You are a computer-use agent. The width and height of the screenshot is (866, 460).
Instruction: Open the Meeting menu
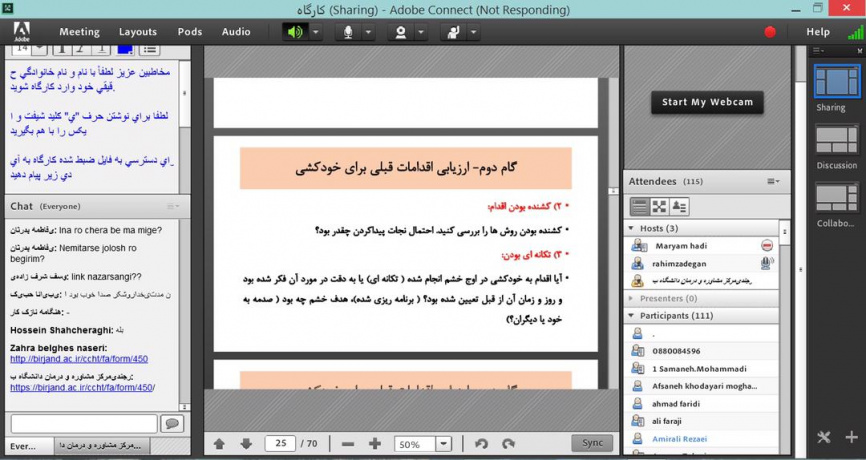click(80, 32)
